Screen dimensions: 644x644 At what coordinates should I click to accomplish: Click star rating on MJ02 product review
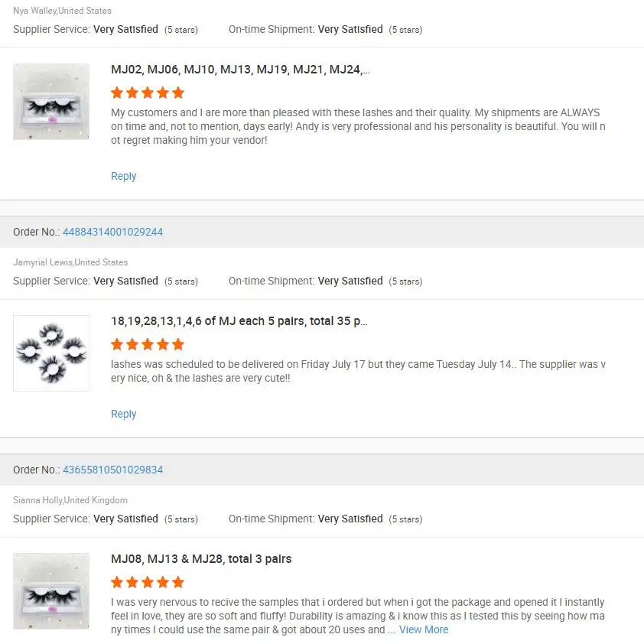[x=148, y=93]
